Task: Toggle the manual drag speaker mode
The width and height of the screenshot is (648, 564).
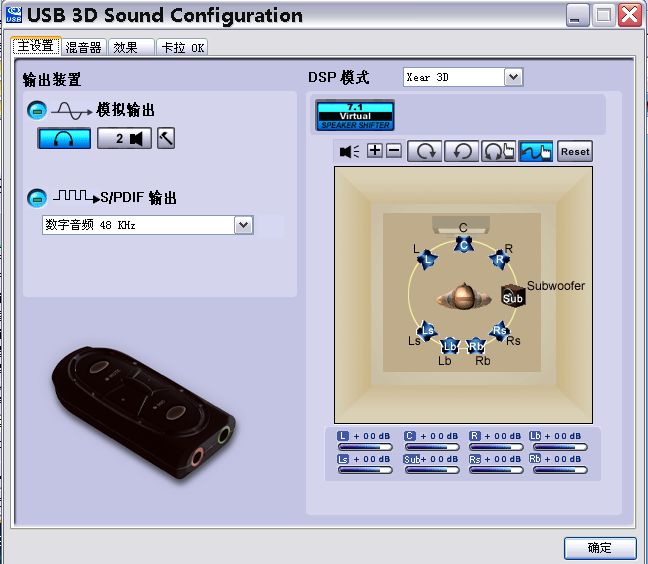Action: 536,151
